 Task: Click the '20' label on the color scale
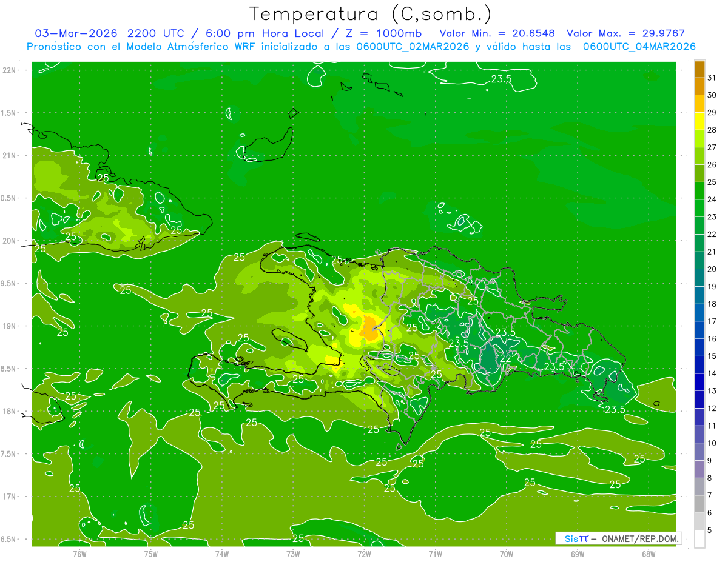tap(712, 269)
